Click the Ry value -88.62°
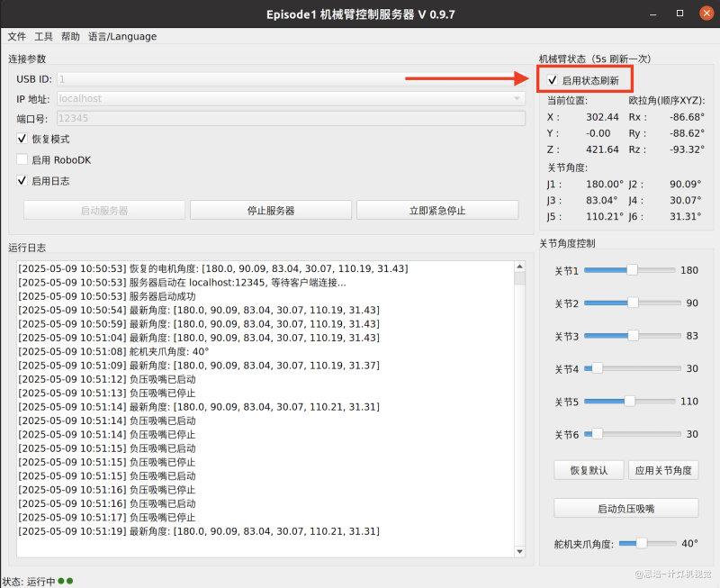Screen dimensions: 720x588 tap(687, 133)
